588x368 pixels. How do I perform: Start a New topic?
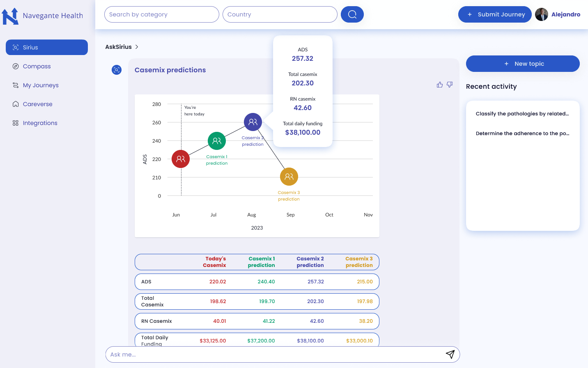[x=523, y=64]
